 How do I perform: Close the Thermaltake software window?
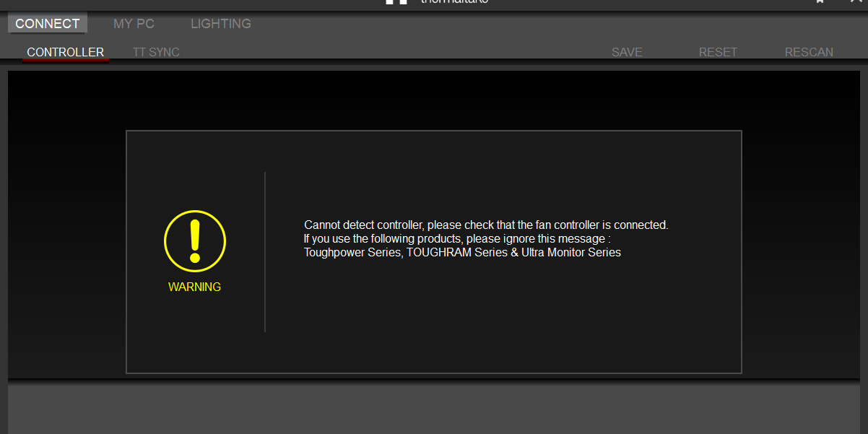[856, 2]
